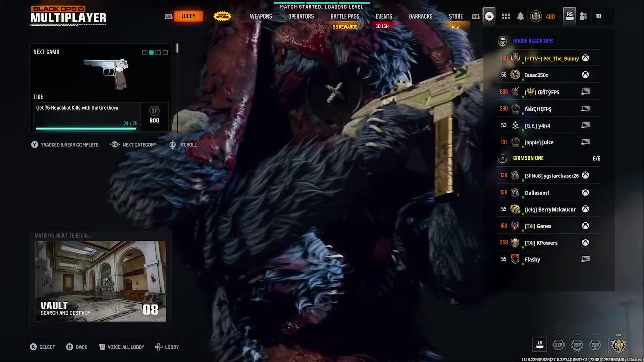Image resolution: width=644 pixels, height=362 pixels.
Task: Open the Battle Pass tab
Action: [345, 16]
